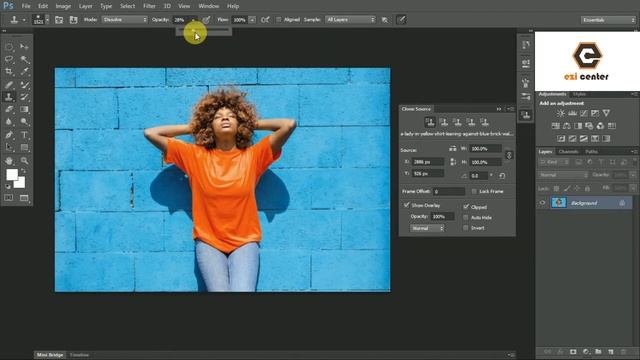Open the Sample All Layers dropdown
Screen dimensions: 640x360
point(350,20)
